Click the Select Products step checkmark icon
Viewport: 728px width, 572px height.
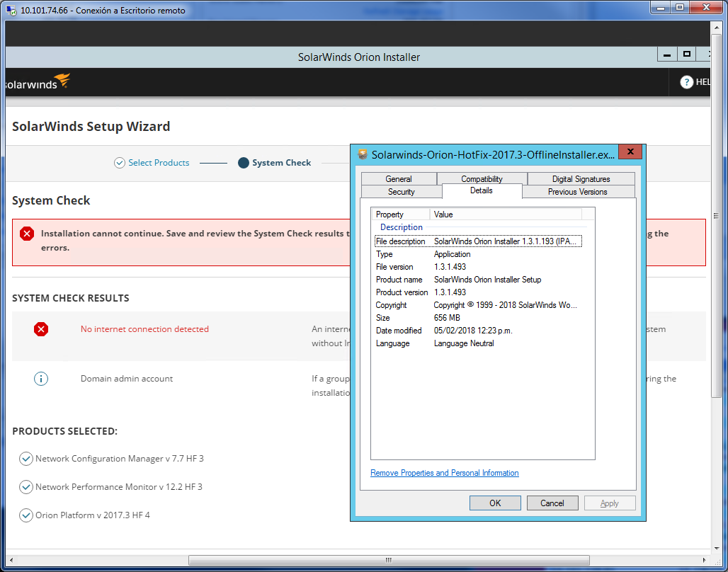click(x=119, y=163)
